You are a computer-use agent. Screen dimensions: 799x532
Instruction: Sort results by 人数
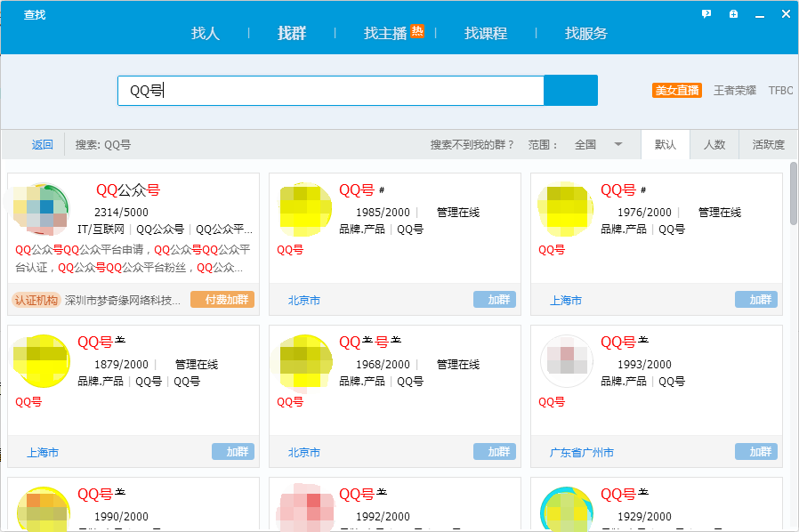[x=714, y=145]
